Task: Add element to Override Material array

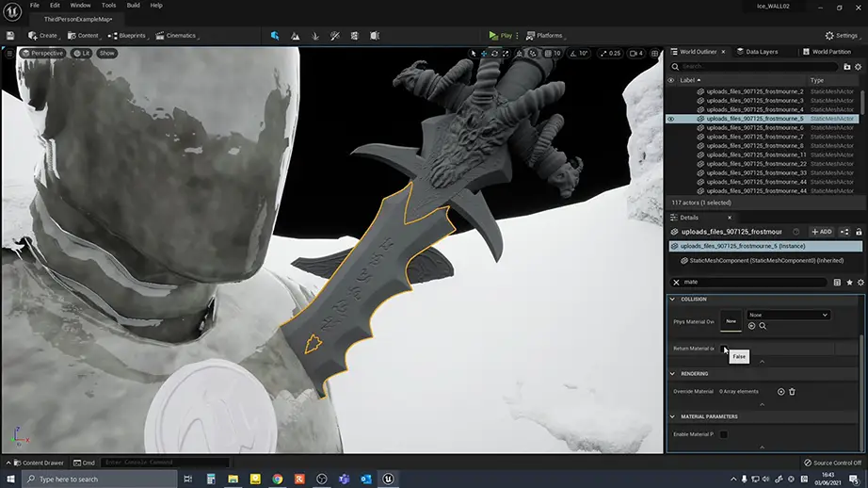Action: 780,391
